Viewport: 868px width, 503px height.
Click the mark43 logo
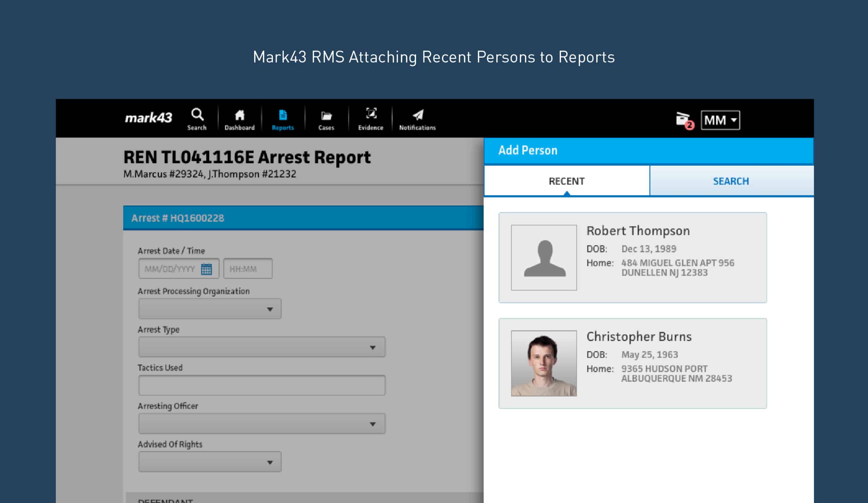pos(148,118)
